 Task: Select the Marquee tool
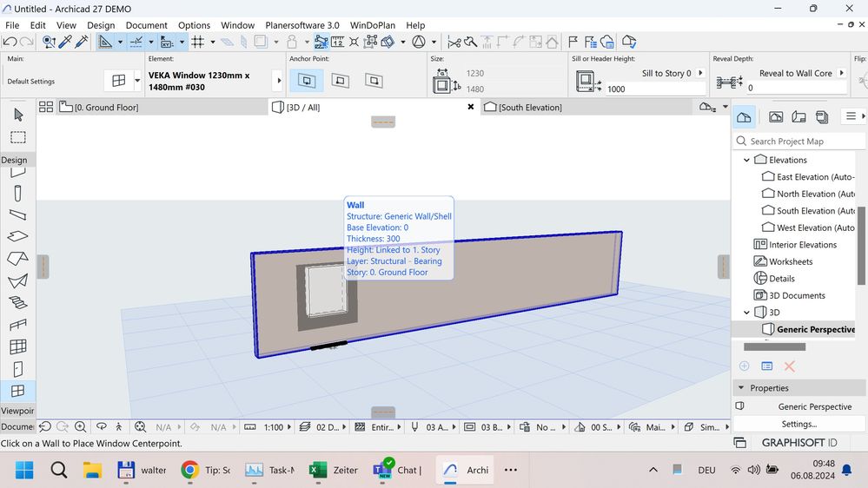[x=17, y=137]
